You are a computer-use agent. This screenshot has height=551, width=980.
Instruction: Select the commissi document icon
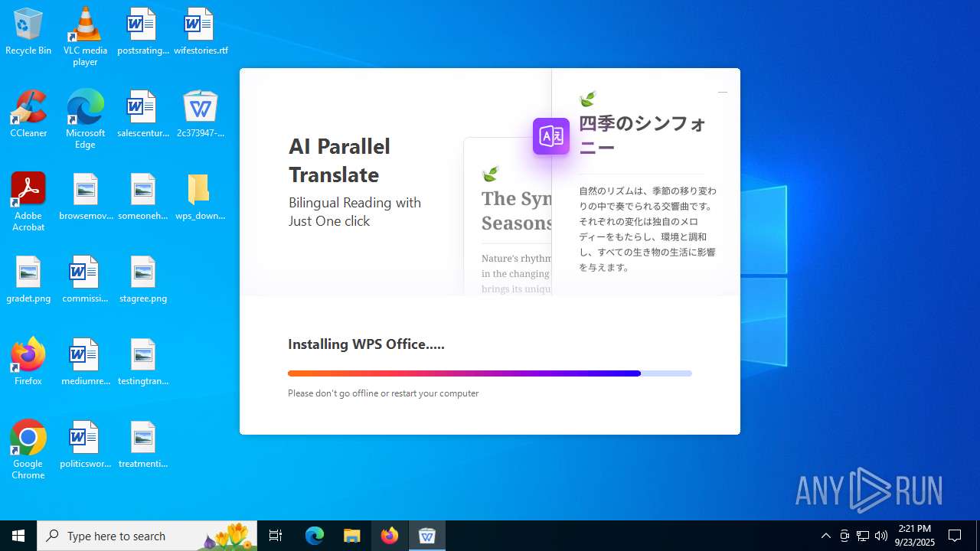pyautogui.click(x=85, y=280)
